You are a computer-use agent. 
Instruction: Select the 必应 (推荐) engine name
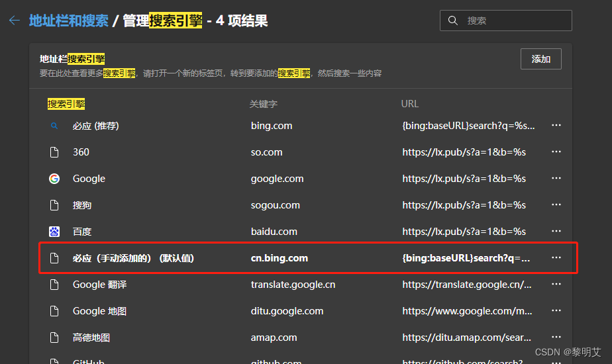(95, 126)
